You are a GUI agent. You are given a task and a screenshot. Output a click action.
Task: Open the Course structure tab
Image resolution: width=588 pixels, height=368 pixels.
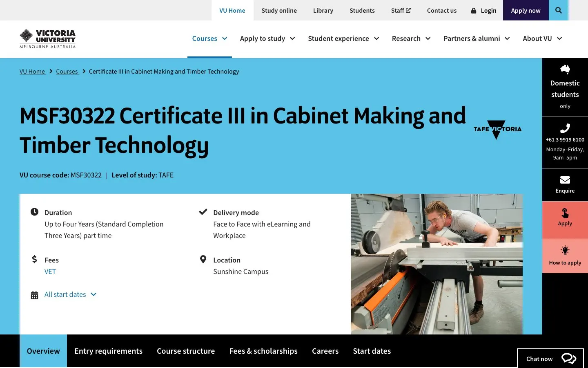(186, 351)
